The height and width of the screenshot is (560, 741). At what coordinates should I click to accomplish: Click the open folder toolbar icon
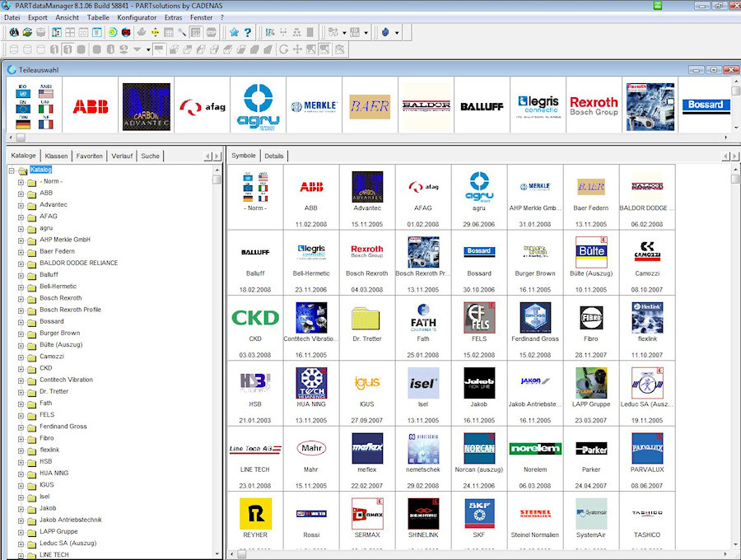(27, 32)
